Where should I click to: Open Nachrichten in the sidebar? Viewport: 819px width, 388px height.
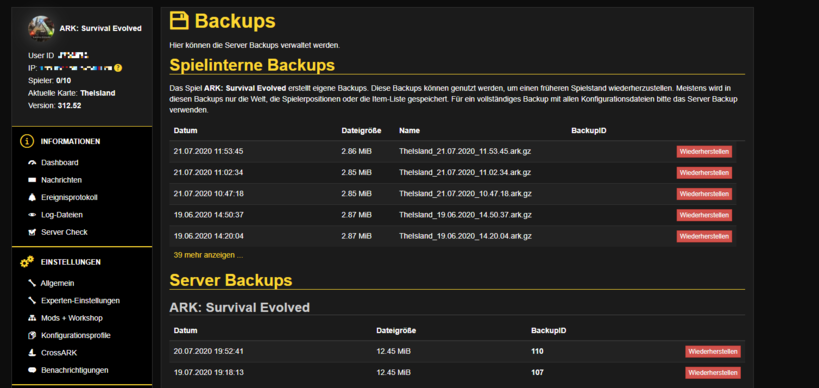pyautogui.click(x=62, y=180)
